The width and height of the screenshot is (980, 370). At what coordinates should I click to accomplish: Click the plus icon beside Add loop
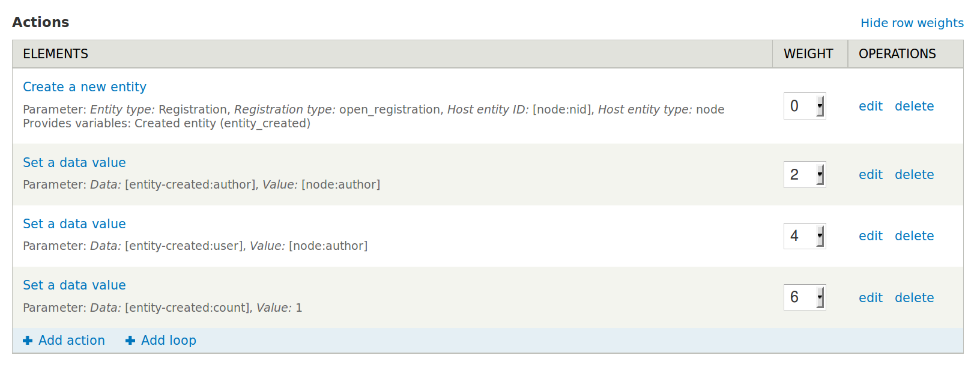(x=130, y=341)
